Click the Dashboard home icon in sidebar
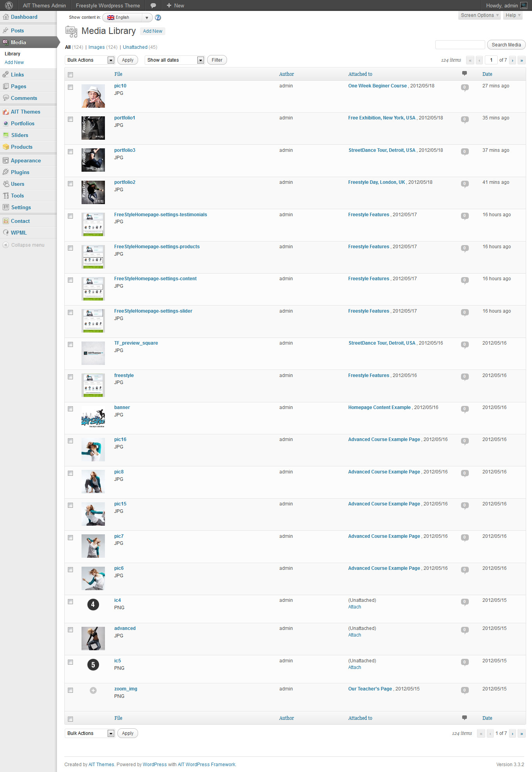Image resolution: width=532 pixels, height=772 pixels. point(6,17)
